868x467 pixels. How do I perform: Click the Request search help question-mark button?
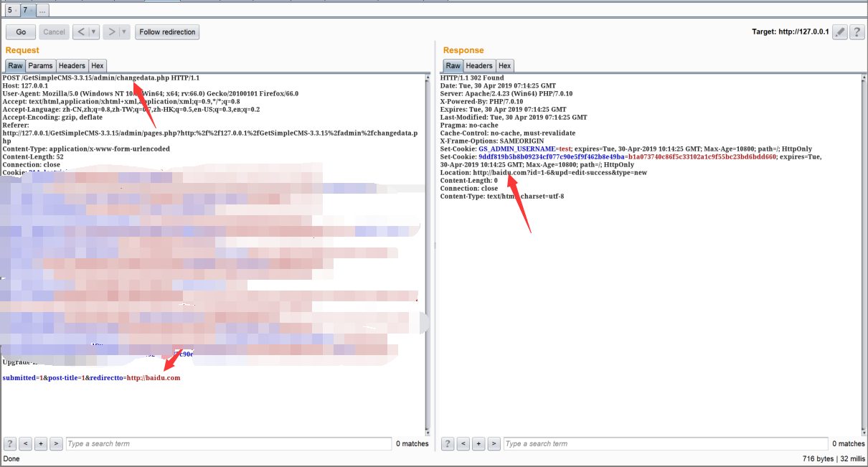(10, 443)
